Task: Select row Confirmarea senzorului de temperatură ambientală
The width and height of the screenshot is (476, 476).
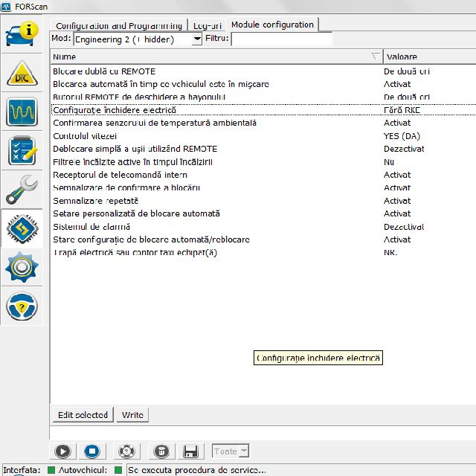Action: [263, 123]
